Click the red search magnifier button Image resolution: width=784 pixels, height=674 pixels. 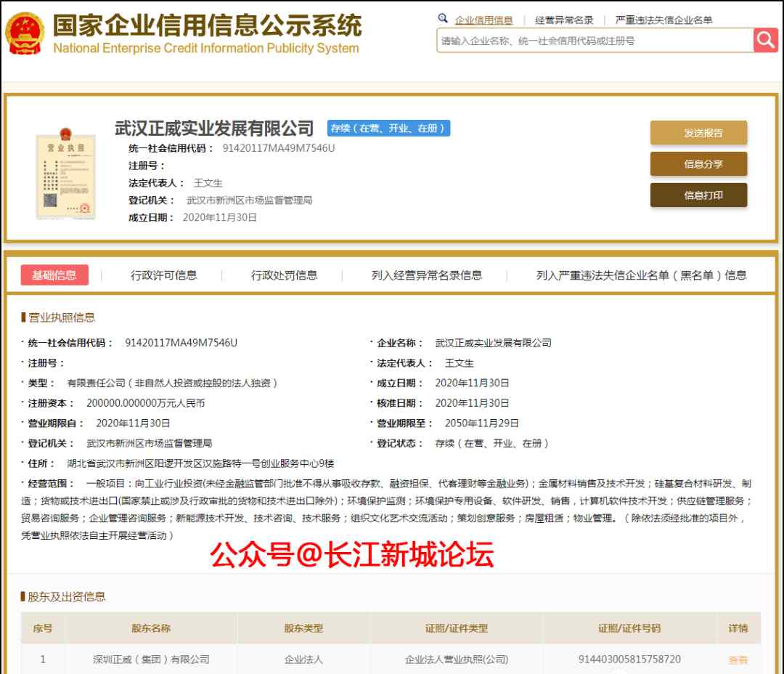coord(766,40)
